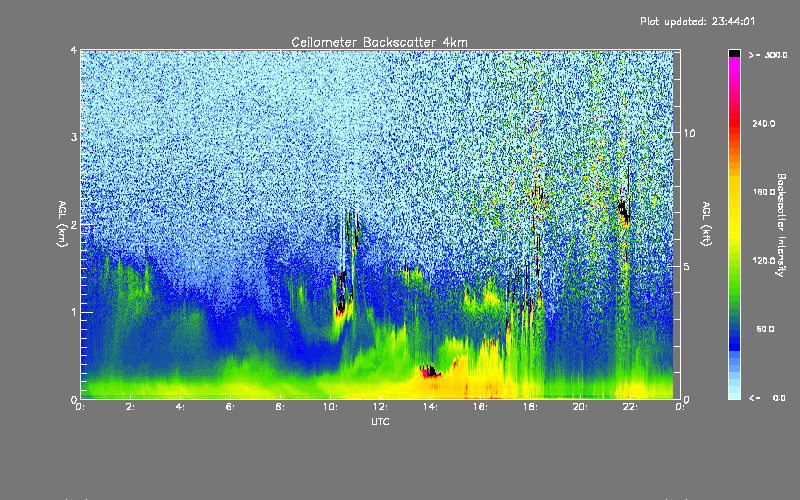Select the 'Plot updated: 23:44:01' timestamp
The height and width of the screenshot is (500, 800).
pos(697,21)
